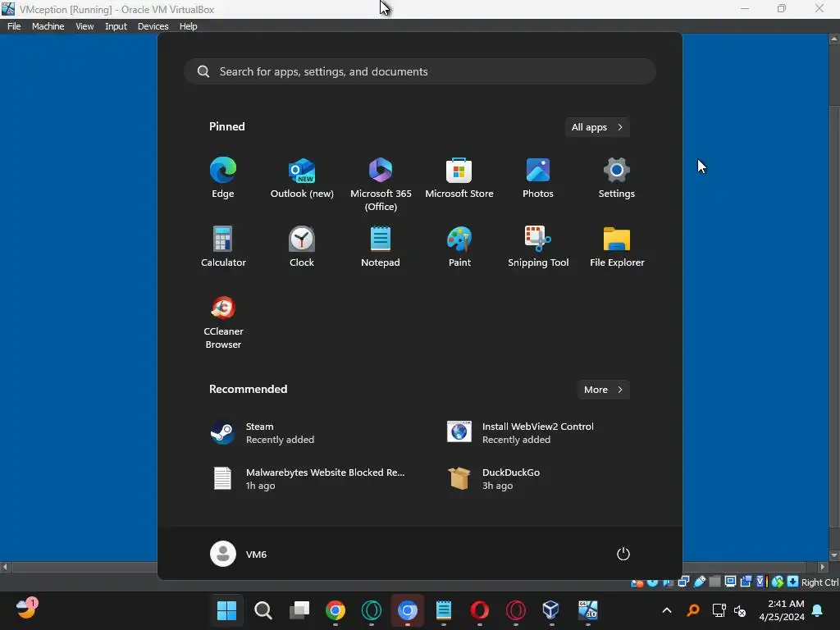This screenshot has width=840, height=630.
Task: Open Edge from pinned apps
Action: [223, 178]
